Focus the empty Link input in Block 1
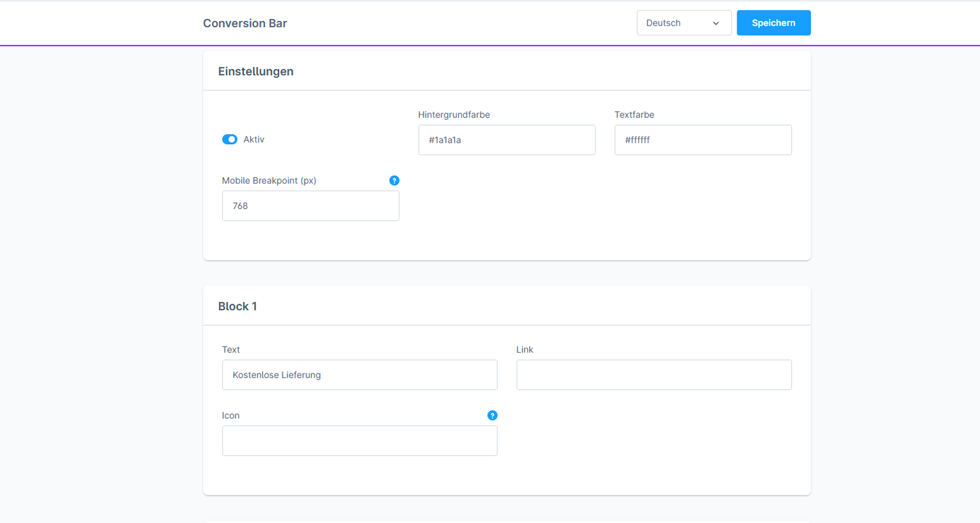Viewport: 980px width, 523px height. click(x=654, y=375)
